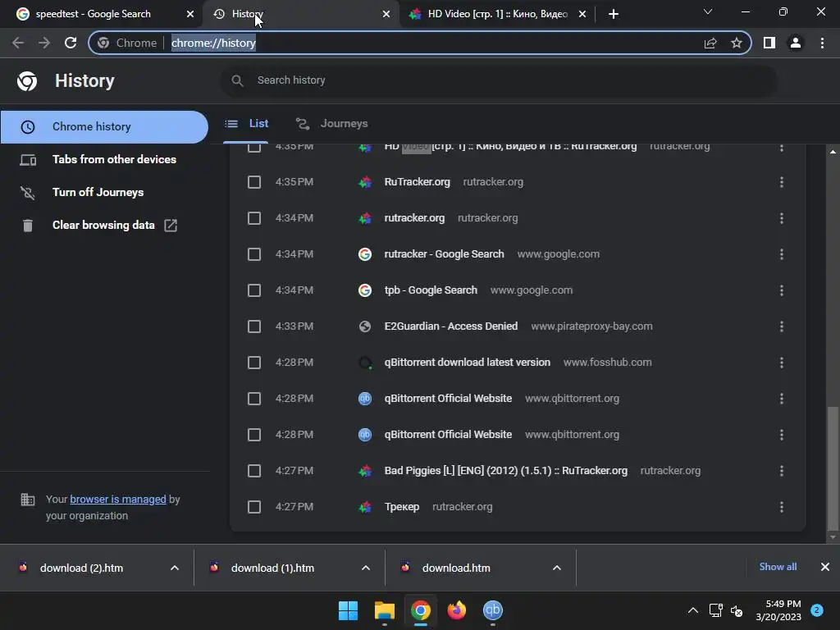Open more actions for RuTracker.org 4:35 PM entry
840x630 pixels.
(782, 182)
